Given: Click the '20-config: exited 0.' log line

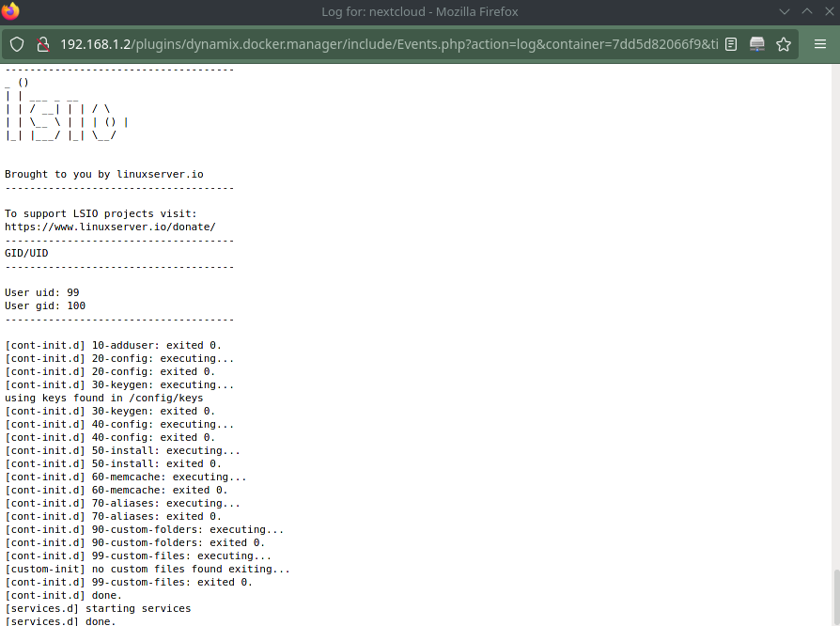Looking at the screenshot, I should (x=110, y=371).
